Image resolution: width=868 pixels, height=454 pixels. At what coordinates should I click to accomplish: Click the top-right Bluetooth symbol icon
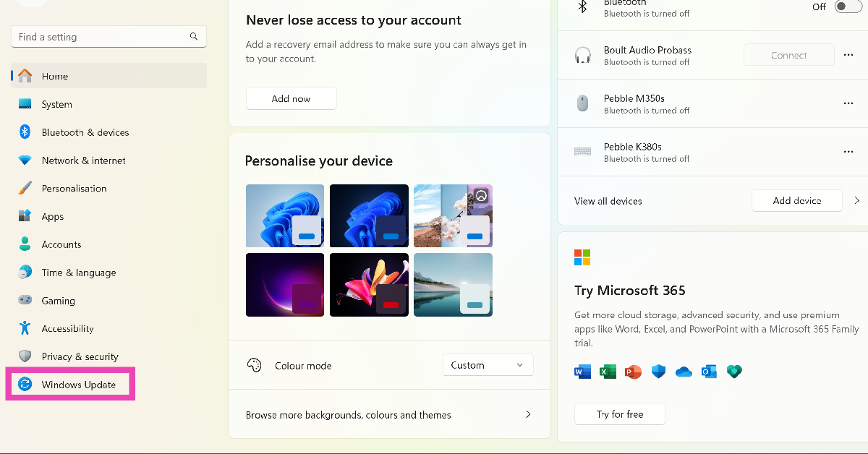pos(582,7)
